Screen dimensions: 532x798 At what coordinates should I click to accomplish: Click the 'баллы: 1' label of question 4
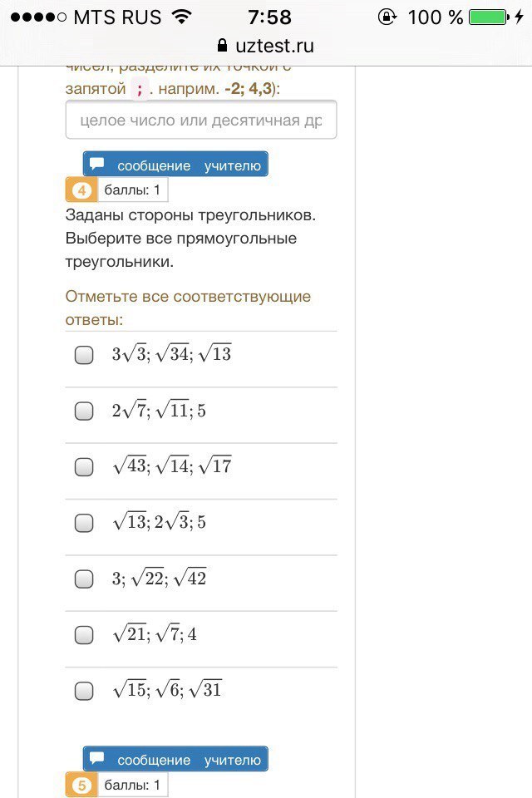(x=132, y=190)
